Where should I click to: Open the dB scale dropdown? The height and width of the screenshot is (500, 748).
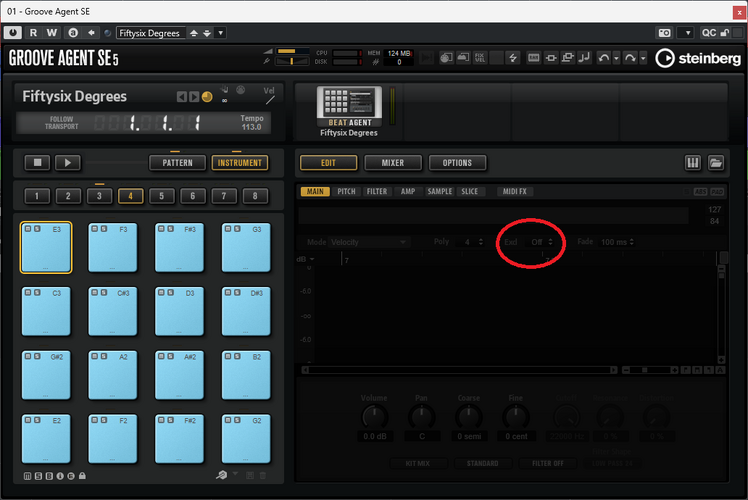[x=306, y=259]
